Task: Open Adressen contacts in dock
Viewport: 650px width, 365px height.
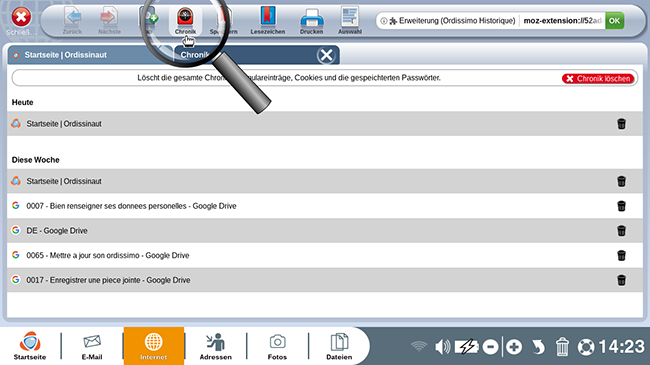Action: [216, 346]
